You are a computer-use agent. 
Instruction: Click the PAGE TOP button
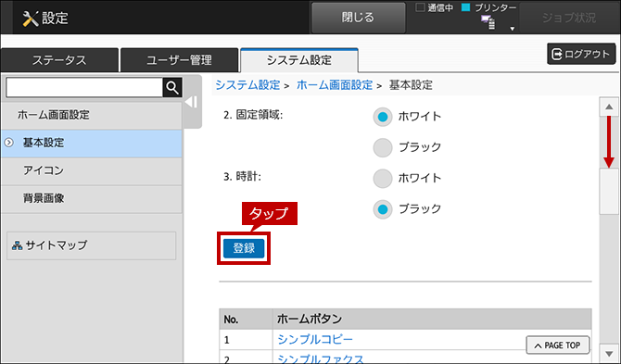pyautogui.click(x=558, y=345)
